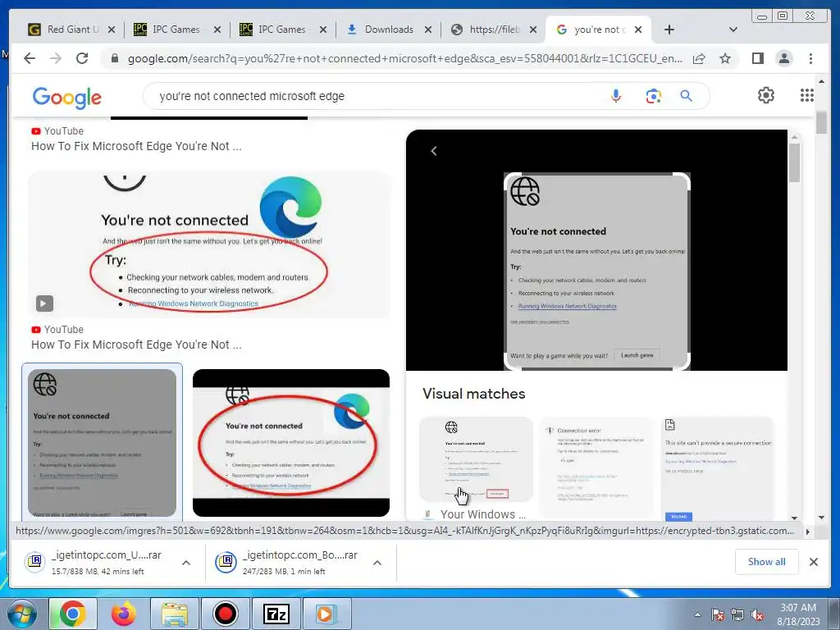Click the main page scrollbar thumb
This screenshot has width=840, height=630.
pyautogui.click(x=821, y=123)
